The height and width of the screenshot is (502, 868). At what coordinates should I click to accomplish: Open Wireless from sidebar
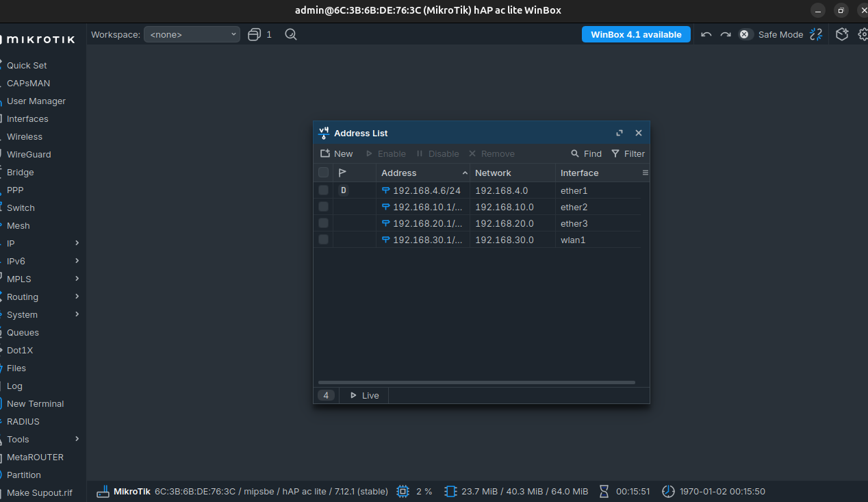[x=25, y=136]
